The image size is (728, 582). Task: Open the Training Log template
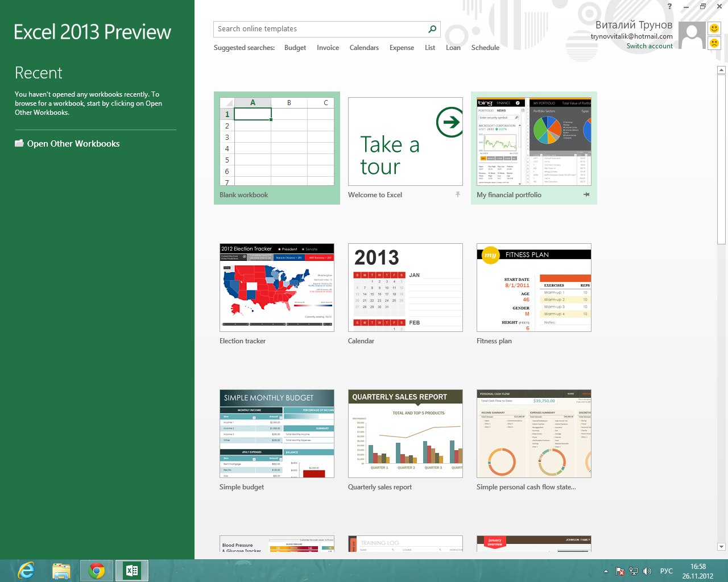coord(406,543)
